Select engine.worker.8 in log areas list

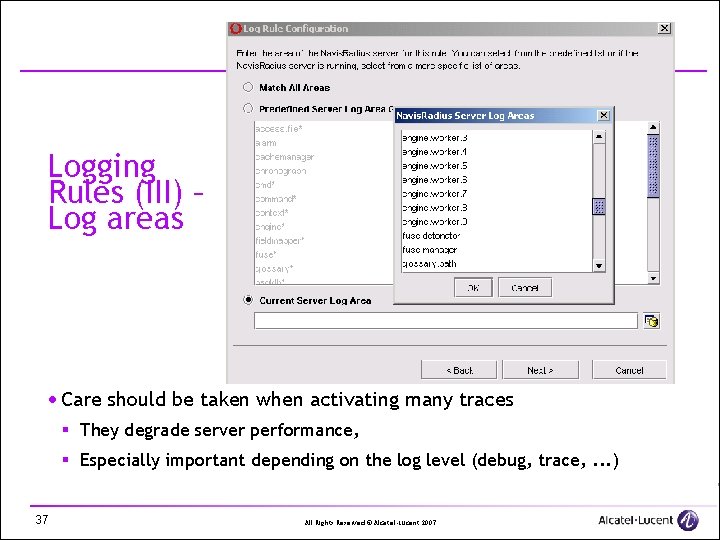(x=435, y=208)
